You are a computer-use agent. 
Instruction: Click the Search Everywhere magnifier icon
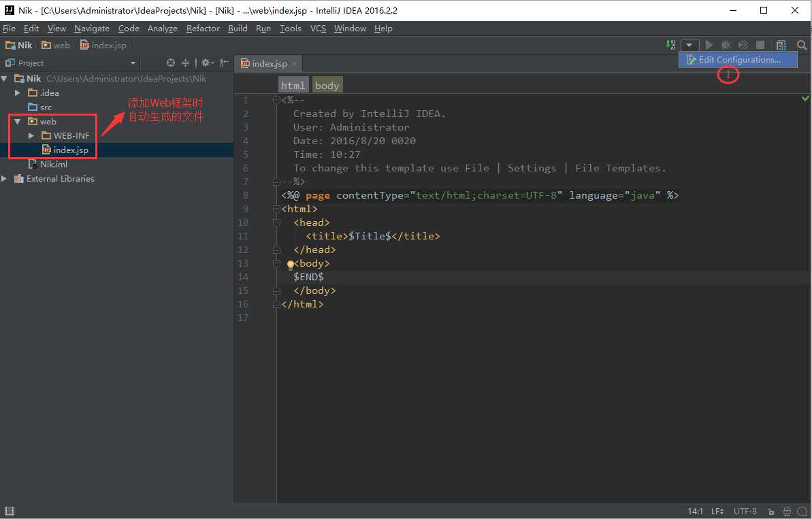(x=802, y=45)
